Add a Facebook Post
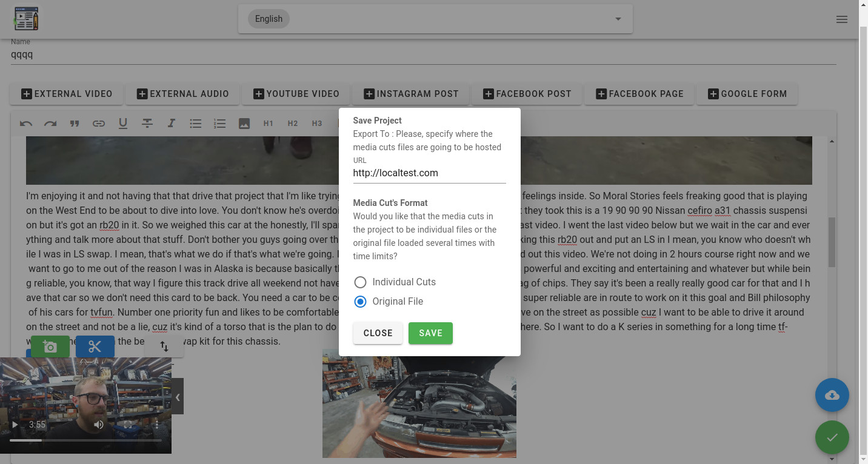 coord(527,94)
